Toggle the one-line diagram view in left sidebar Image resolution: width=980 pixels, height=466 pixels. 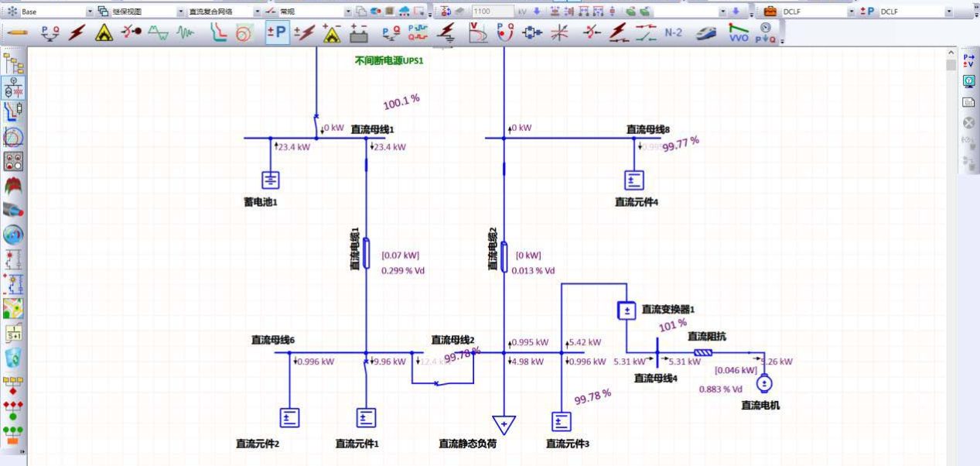[x=13, y=87]
